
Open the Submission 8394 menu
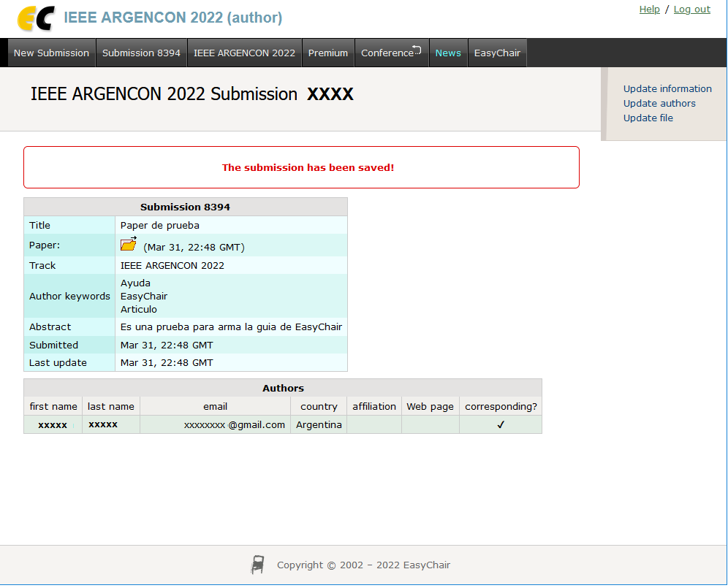point(141,53)
